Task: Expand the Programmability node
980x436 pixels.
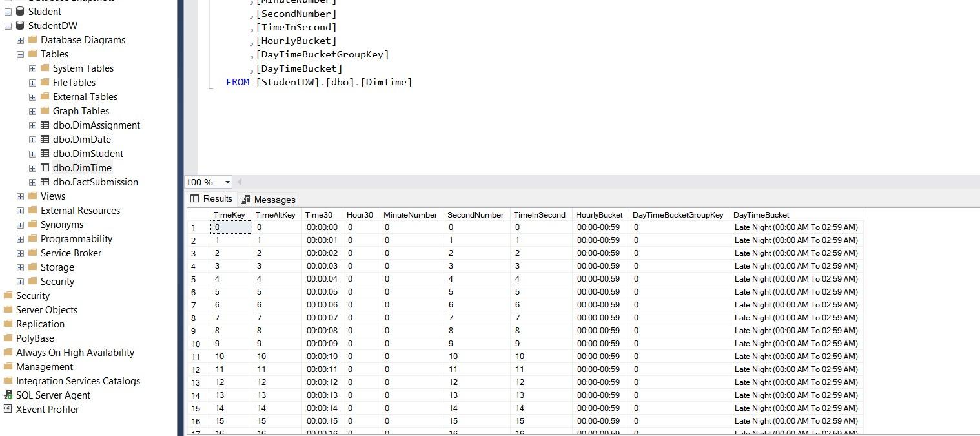Action: [x=21, y=238]
